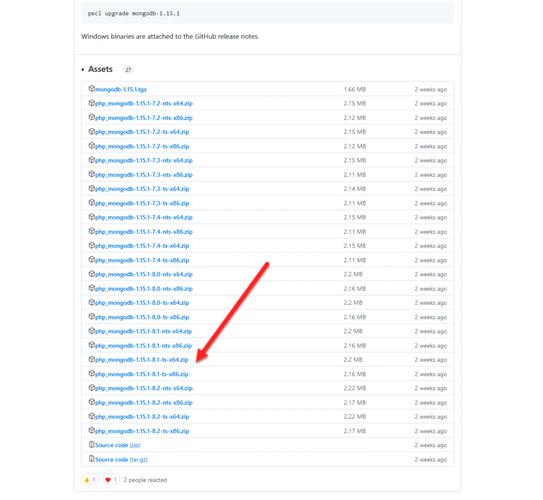Download Source code (zip)
The image size is (543, 500).
(x=118, y=445)
